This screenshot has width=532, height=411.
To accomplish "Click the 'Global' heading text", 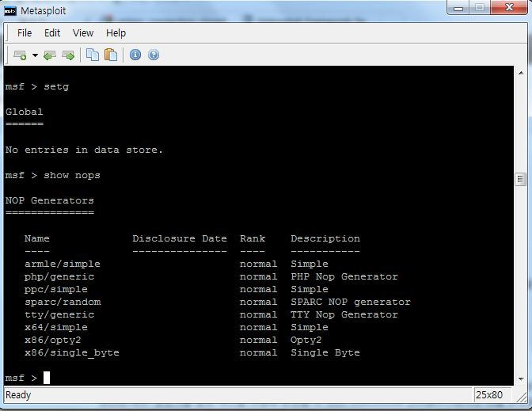I will coord(24,112).
